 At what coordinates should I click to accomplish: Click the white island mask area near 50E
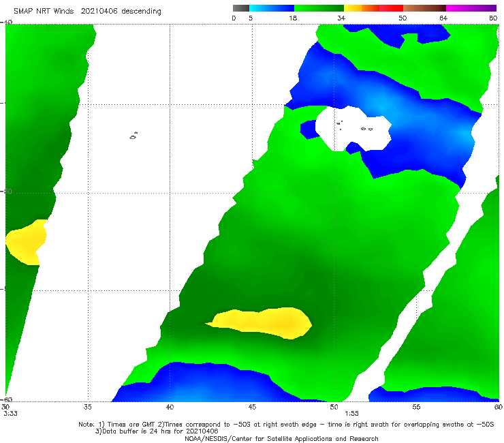[353, 128]
